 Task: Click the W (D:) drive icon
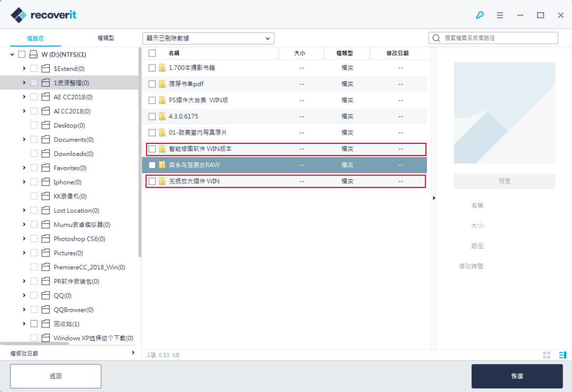tap(33, 54)
